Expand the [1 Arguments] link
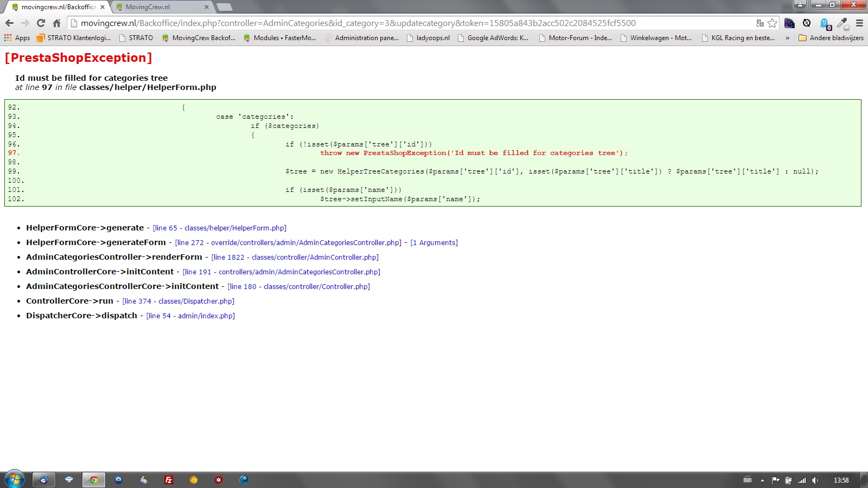The height and width of the screenshot is (488, 868). click(434, 243)
